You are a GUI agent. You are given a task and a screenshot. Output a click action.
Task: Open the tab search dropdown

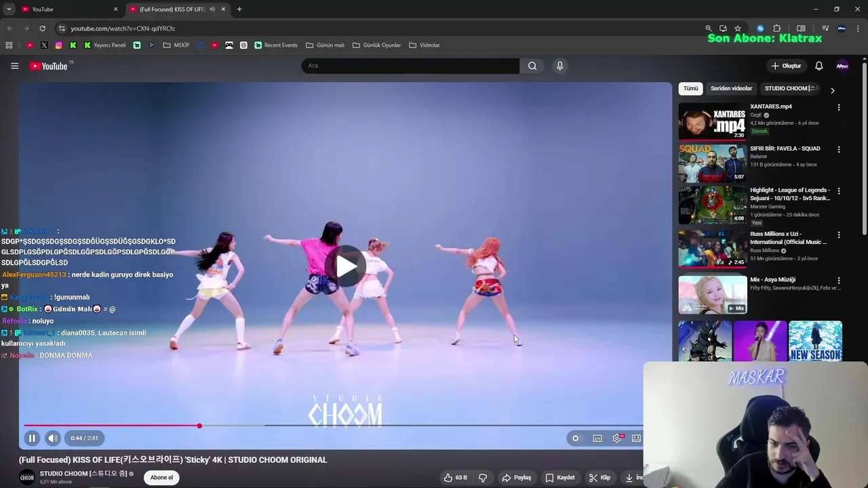(9, 9)
